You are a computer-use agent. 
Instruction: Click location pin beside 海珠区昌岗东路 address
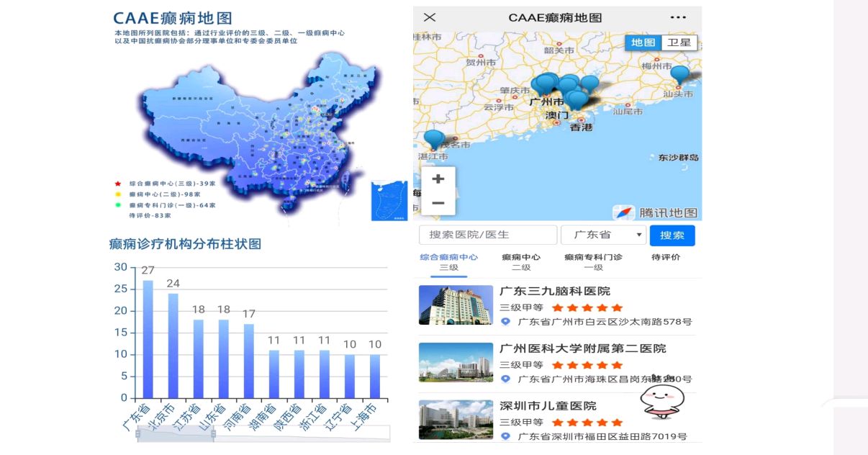(x=505, y=379)
